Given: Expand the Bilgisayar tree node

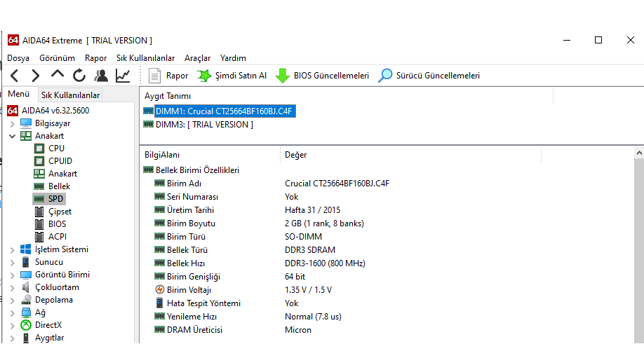Looking at the screenshot, I should point(13,123).
